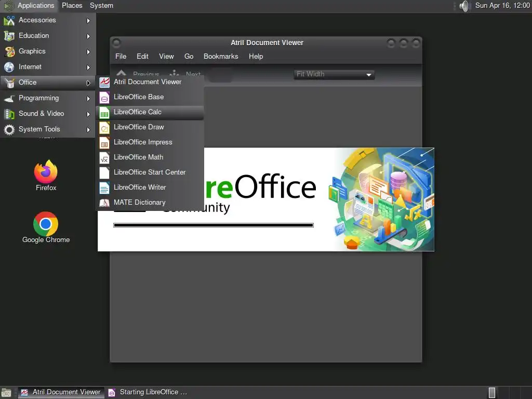
Task: Click the Programming category icon
Action: [x=9, y=98]
